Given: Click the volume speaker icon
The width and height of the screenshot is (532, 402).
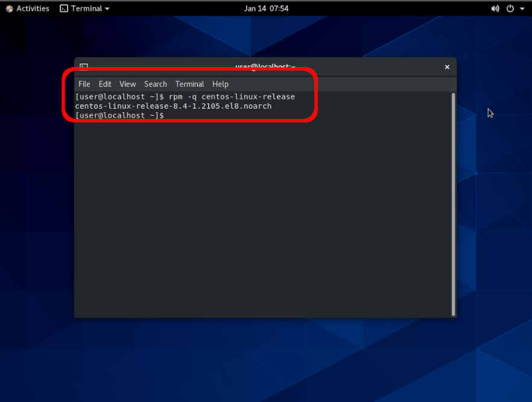Looking at the screenshot, I should 495,8.
